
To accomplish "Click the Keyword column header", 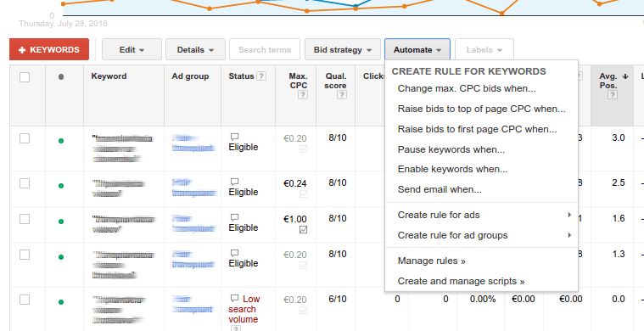I will [x=109, y=76].
